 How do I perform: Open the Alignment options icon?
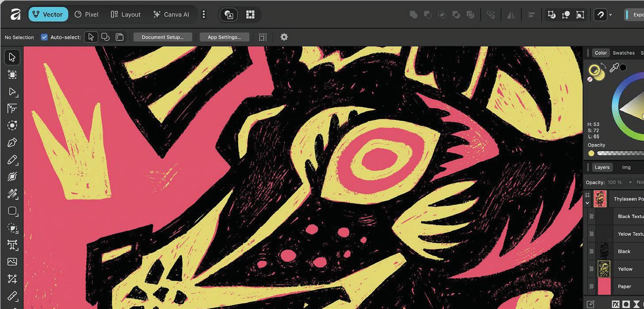(x=532, y=15)
